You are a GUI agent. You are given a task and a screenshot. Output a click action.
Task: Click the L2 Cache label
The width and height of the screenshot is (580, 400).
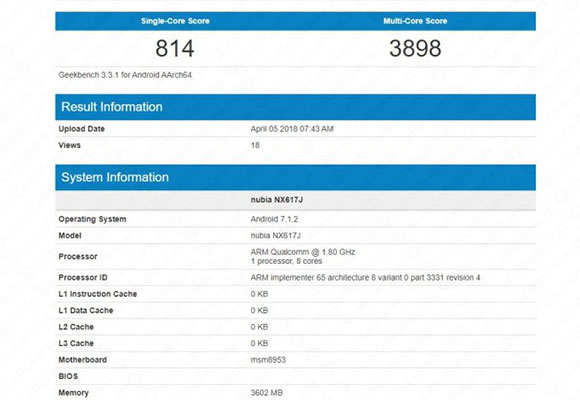(x=76, y=327)
